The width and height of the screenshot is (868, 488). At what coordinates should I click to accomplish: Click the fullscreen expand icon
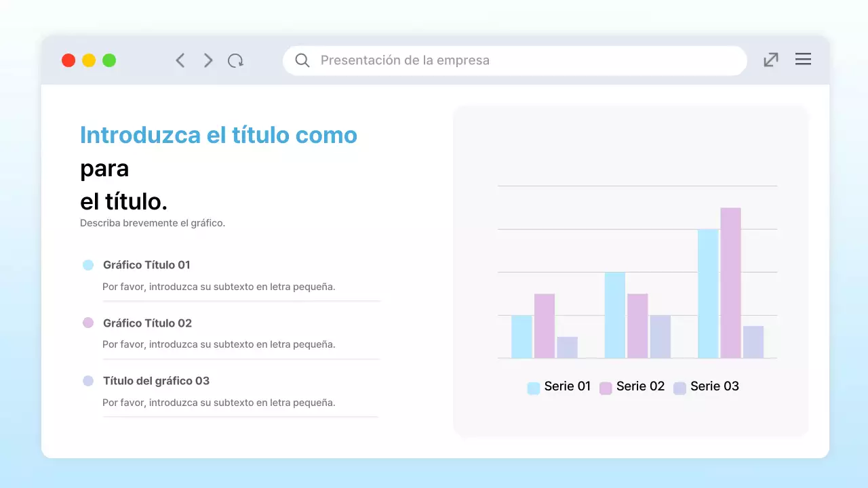point(770,60)
